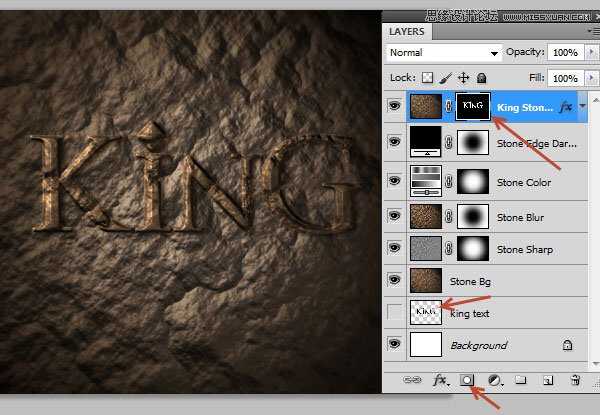The image size is (600, 415).
Task: Click the Link layers icon
Action: (x=412, y=380)
